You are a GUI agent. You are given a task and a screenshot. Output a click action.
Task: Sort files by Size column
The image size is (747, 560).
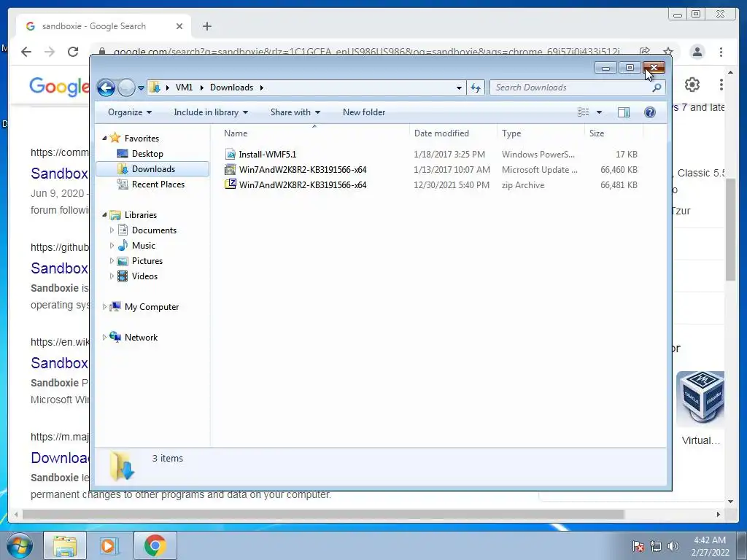pos(614,133)
